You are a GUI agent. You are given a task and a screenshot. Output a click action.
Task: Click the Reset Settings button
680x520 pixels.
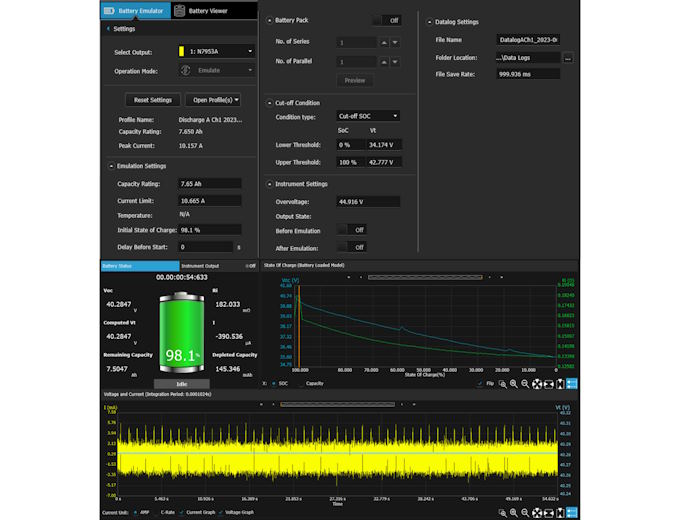coord(153,100)
